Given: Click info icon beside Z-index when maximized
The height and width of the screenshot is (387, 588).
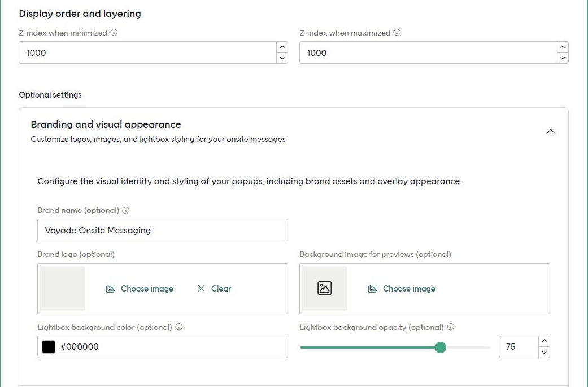Looking at the screenshot, I should 397,33.
